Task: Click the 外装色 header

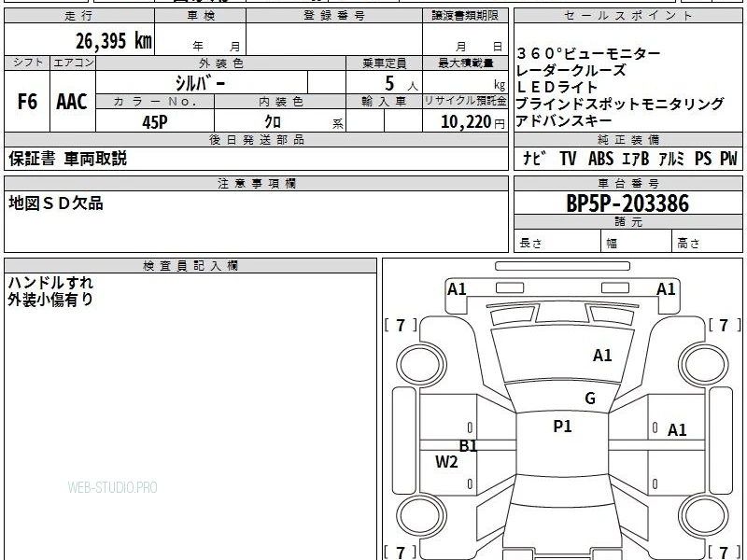Action: tap(221, 63)
